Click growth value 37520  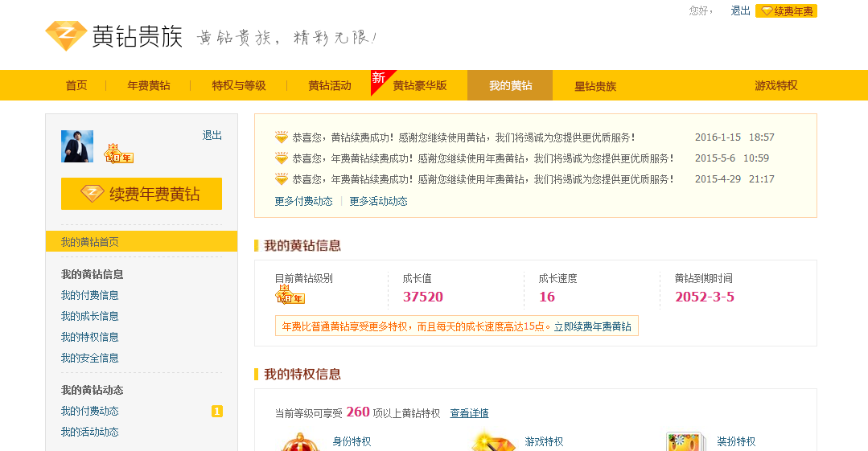point(423,297)
